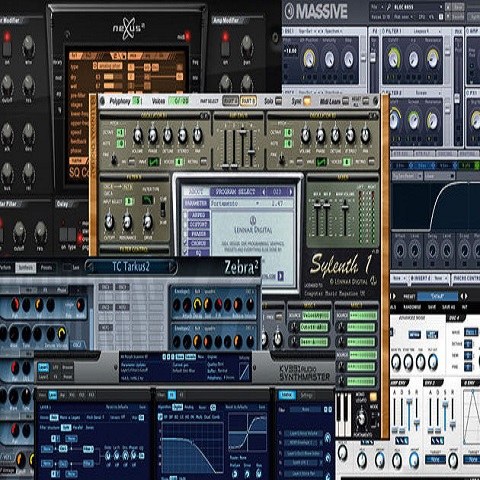Click Oscillator A1 Octave value in Sylenth1
This screenshot has height=480, width=480.
click(120, 133)
